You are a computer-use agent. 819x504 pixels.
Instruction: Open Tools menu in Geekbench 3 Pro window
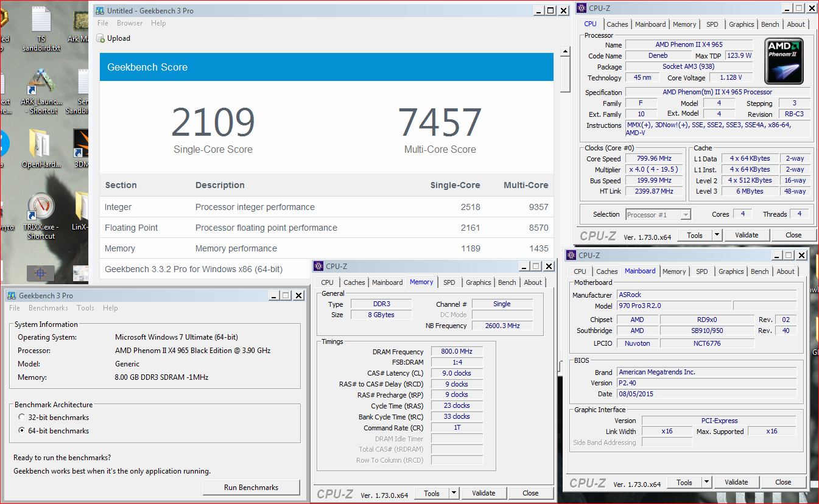pyautogui.click(x=85, y=308)
